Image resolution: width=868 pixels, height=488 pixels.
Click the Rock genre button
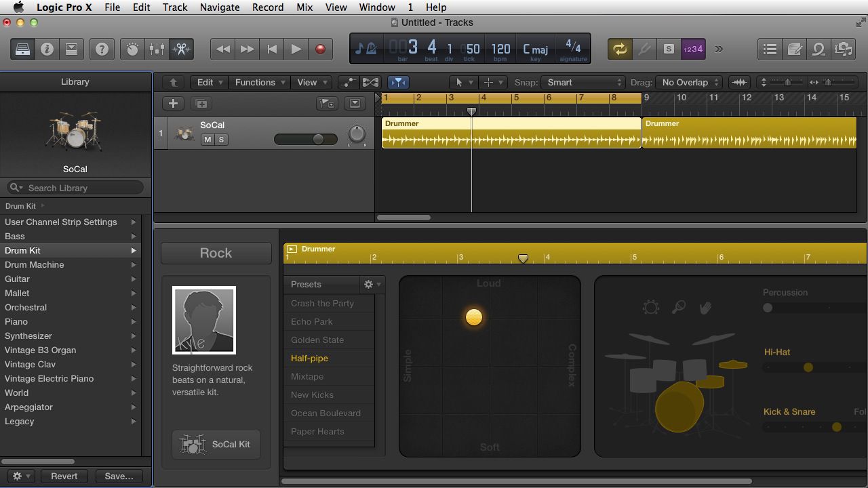click(x=216, y=253)
